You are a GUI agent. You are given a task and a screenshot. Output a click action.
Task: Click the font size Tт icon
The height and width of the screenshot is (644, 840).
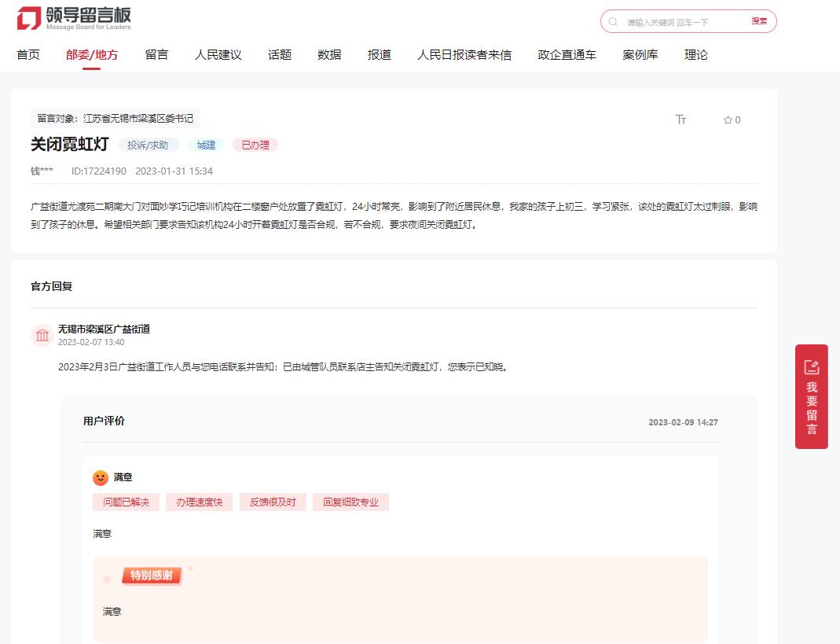pos(680,120)
